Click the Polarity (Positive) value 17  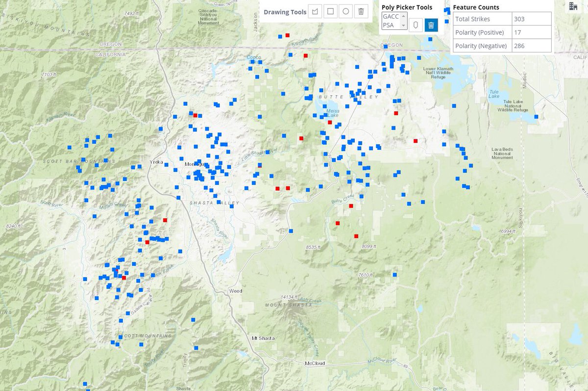[532, 32]
